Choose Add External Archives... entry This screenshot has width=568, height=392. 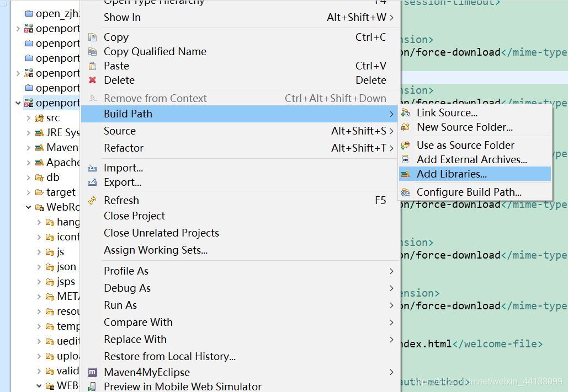(x=475, y=160)
